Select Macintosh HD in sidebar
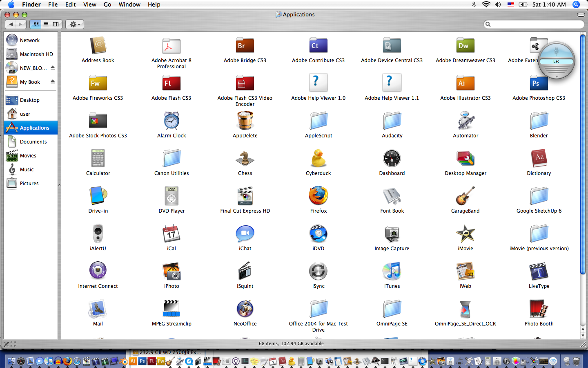Screen dimensions: 588x368 pyautogui.click(x=31, y=54)
